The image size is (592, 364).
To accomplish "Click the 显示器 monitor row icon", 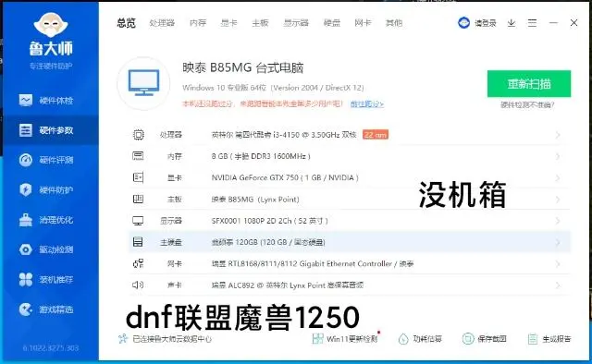I will point(138,221).
